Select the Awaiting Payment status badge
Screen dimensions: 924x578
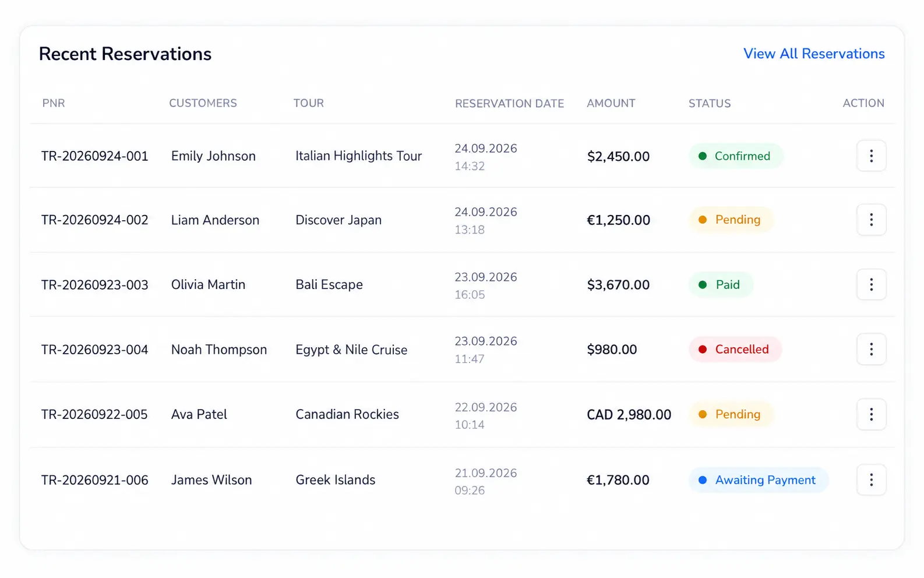coord(759,480)
